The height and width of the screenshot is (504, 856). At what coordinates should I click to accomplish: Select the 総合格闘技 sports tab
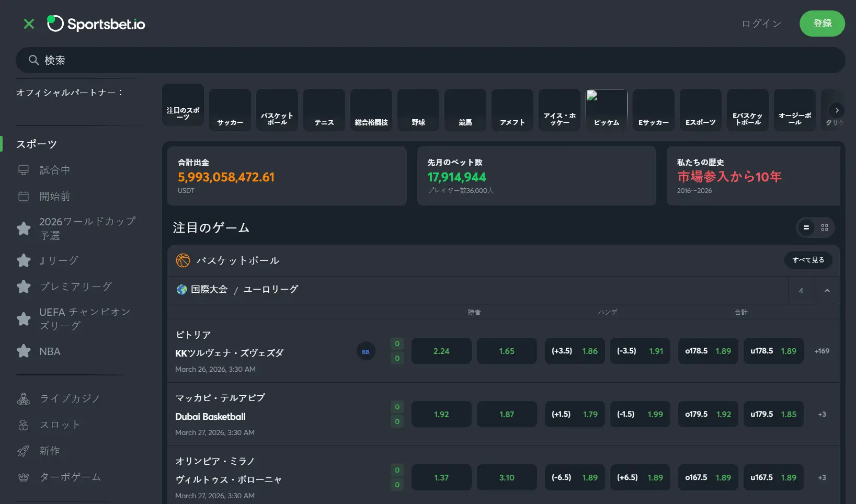[x=371, y=110]
